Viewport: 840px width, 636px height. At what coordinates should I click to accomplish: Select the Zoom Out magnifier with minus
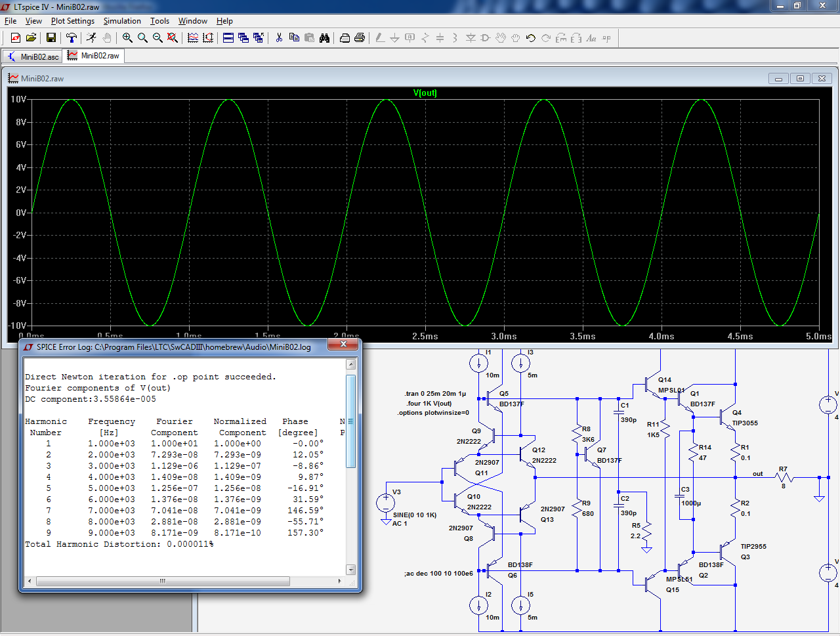[157, 38]
